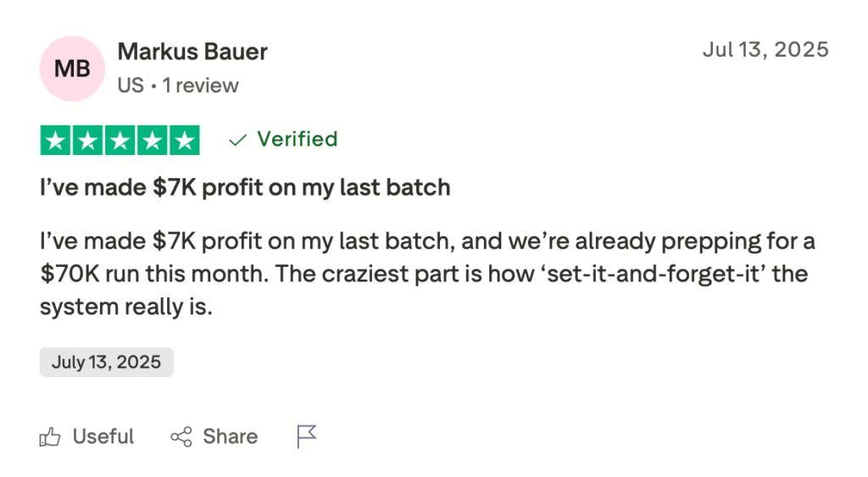Open Markus Bauer's profile name
Image resolution: width=868 pixels, height=477 pixels.
tap(192, 52)
